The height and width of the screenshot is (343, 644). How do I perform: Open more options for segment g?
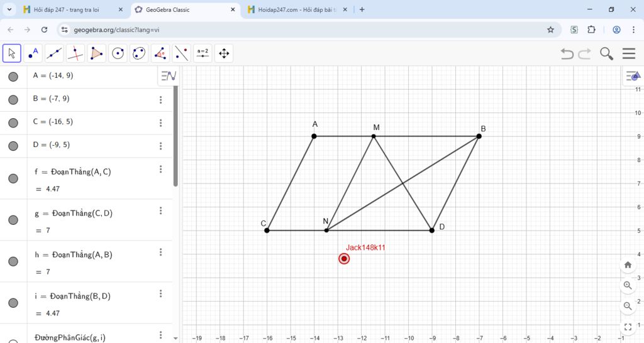coord(160,210)
